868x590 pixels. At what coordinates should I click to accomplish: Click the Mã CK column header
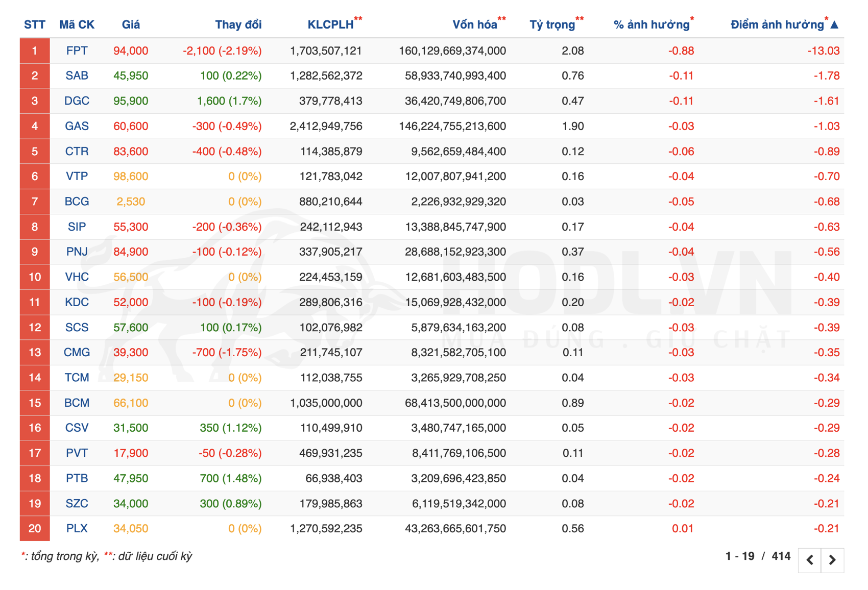[77, 24]
